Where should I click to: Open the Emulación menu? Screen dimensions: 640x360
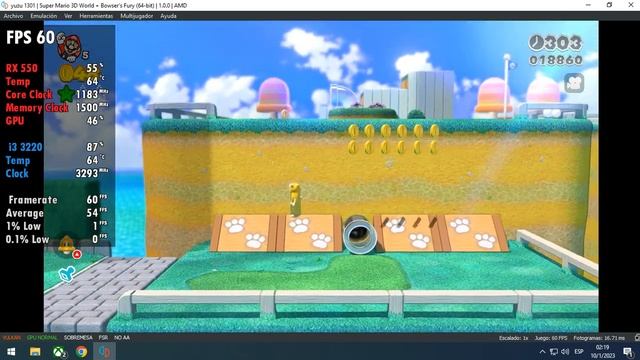[44, 16]
